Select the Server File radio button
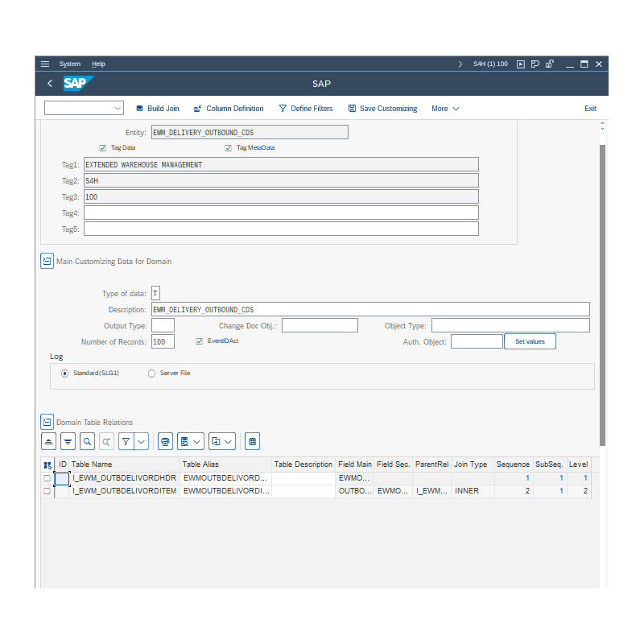The height and width of the screenshot is (644, 644). click(151, 374)
